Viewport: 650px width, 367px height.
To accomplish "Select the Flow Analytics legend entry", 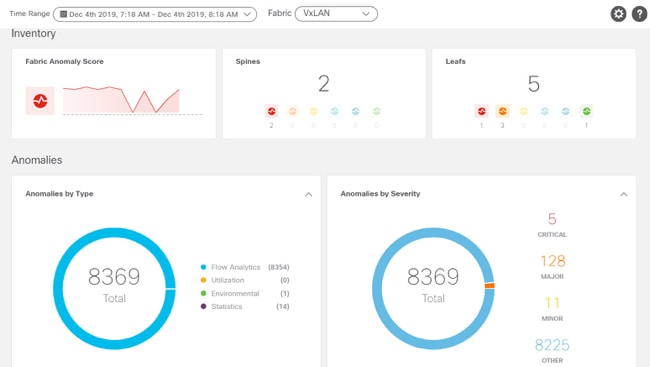I will (x=245, y=267).
